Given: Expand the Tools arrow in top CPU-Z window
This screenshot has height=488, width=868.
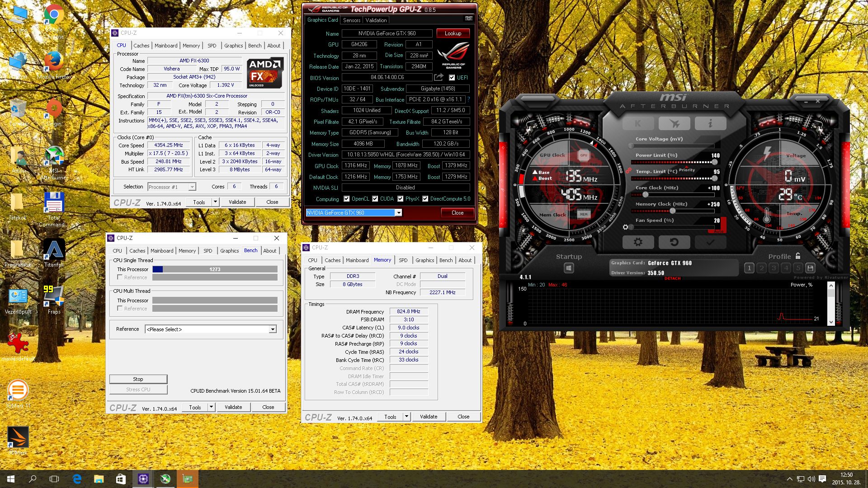Looking at the screenshot, I should 215,202.
